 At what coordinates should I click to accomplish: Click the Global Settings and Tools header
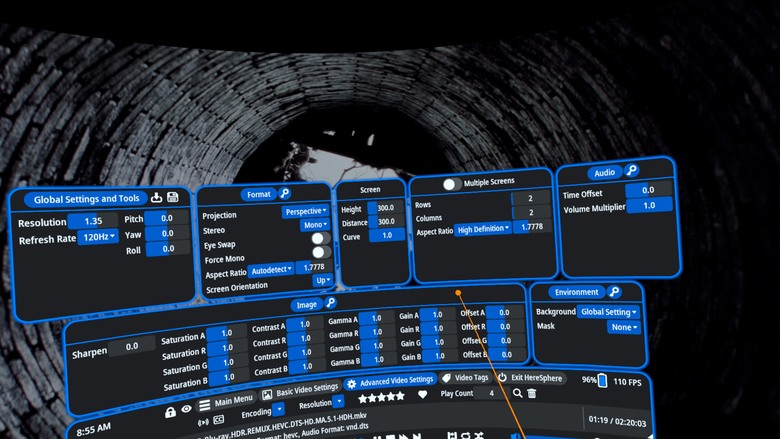tap(86, 199)
